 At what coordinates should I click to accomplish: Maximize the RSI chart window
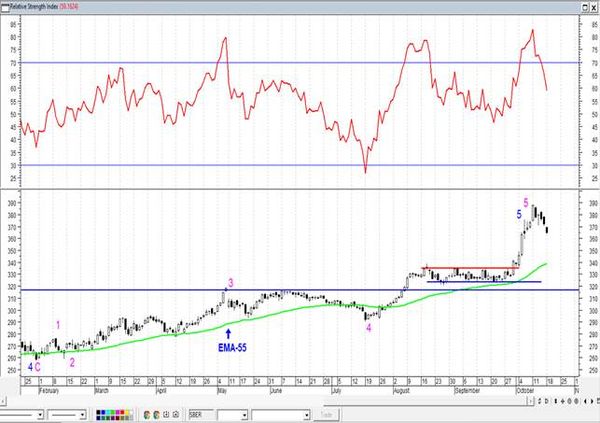tap(585, 7)
